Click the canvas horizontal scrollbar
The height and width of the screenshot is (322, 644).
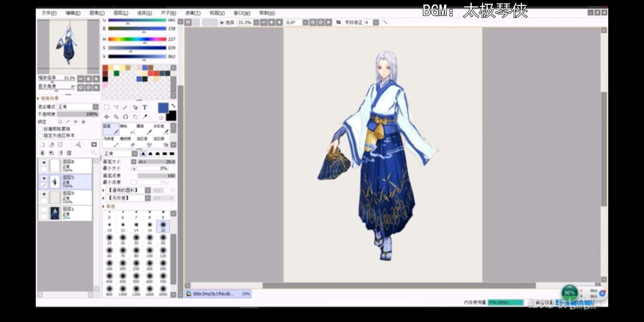(x=399, y=286)
